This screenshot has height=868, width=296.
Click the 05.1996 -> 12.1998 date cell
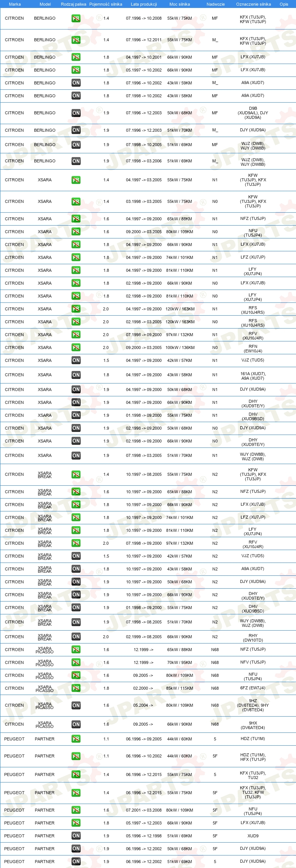(x=144, y=836)
